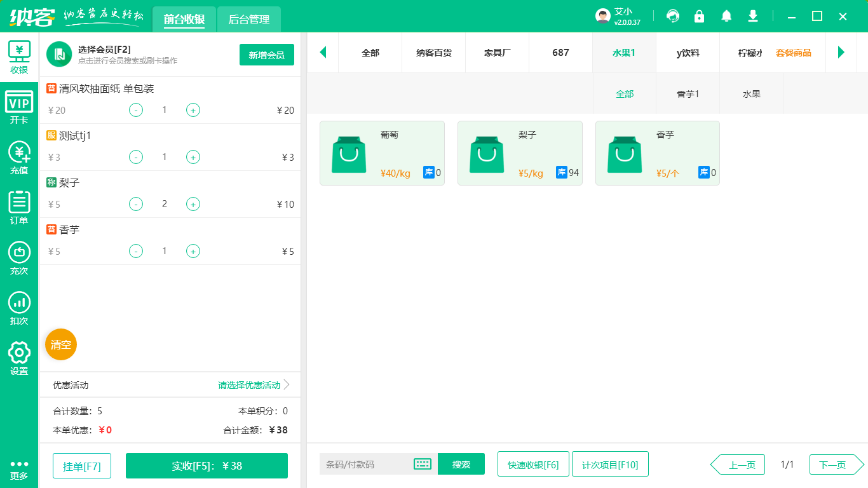Click the 合计金额 ¥38 value

278,430
